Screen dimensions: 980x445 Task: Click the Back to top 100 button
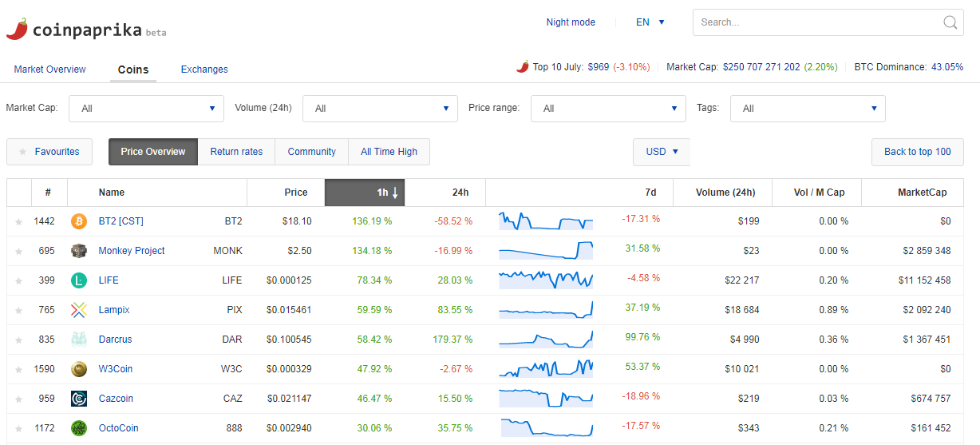click(x=917, y=152)
